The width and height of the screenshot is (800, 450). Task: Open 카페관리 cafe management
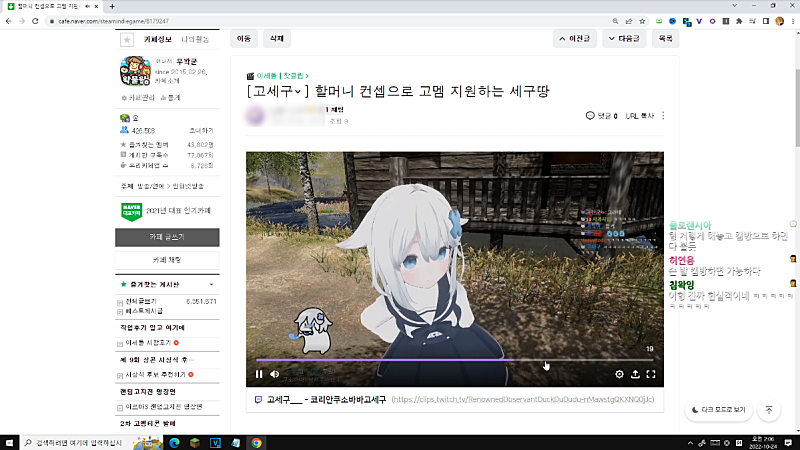click(x=138, y=97)
